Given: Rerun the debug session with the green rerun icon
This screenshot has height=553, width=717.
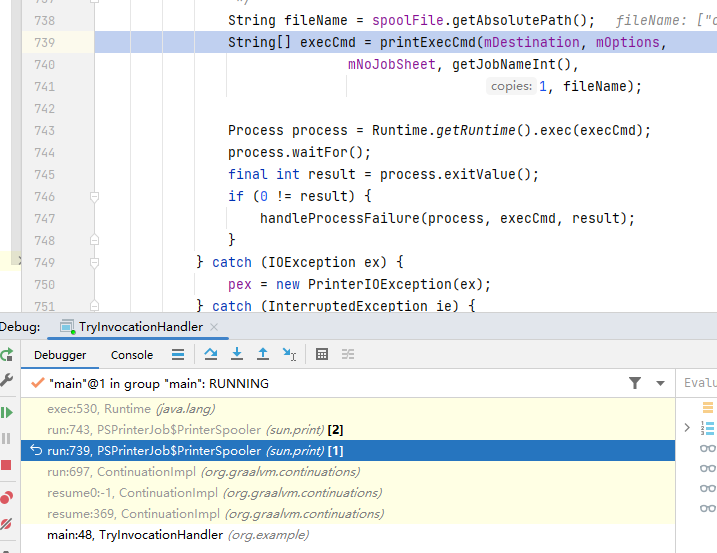Looking at the screenshot, I should coord(7,355).
